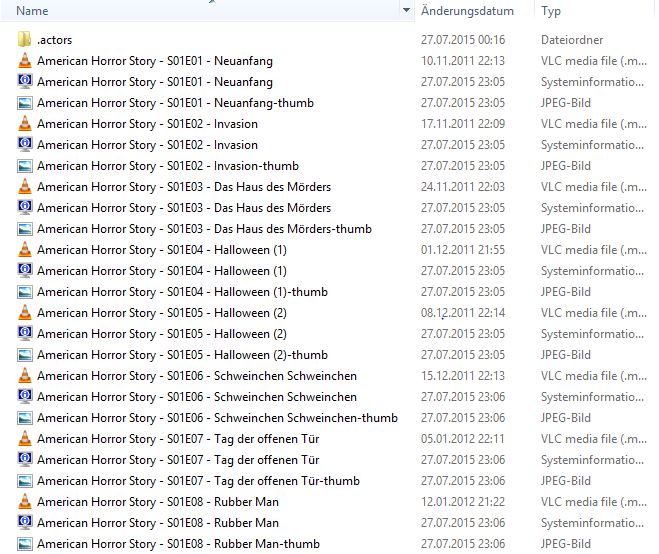659x554 pixels.
Task: Open the Name column filter dropdown arrow
Action: tap(406, 10)
